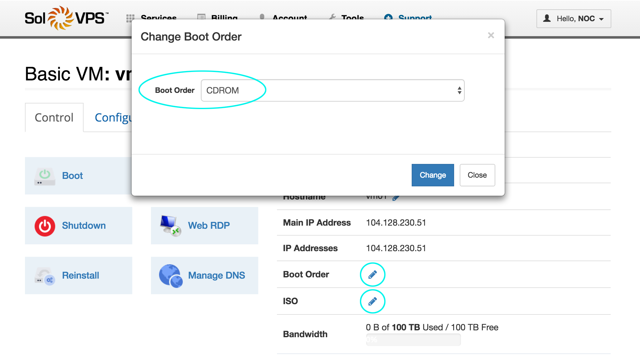Dismiss dialog with the X button

click(491, 36)
